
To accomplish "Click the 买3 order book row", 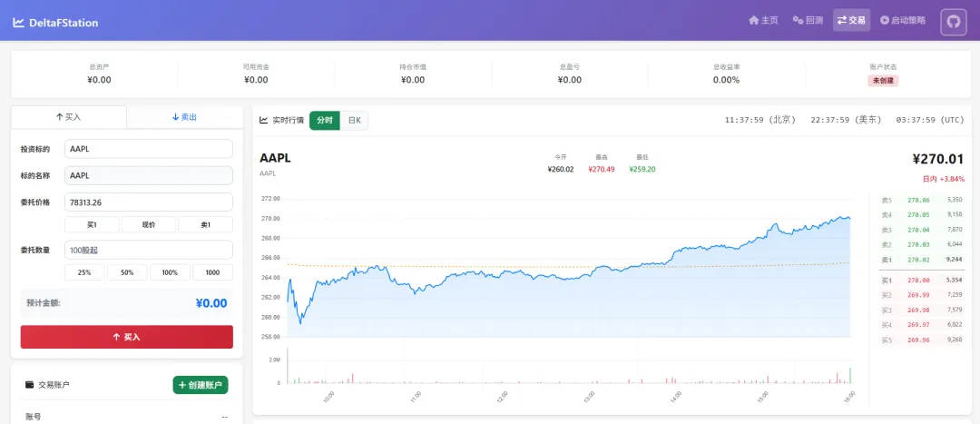I will coord(922,310).
